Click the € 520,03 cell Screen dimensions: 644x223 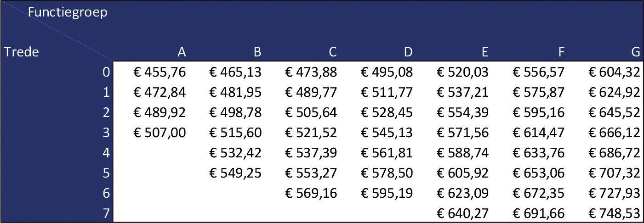462,72
